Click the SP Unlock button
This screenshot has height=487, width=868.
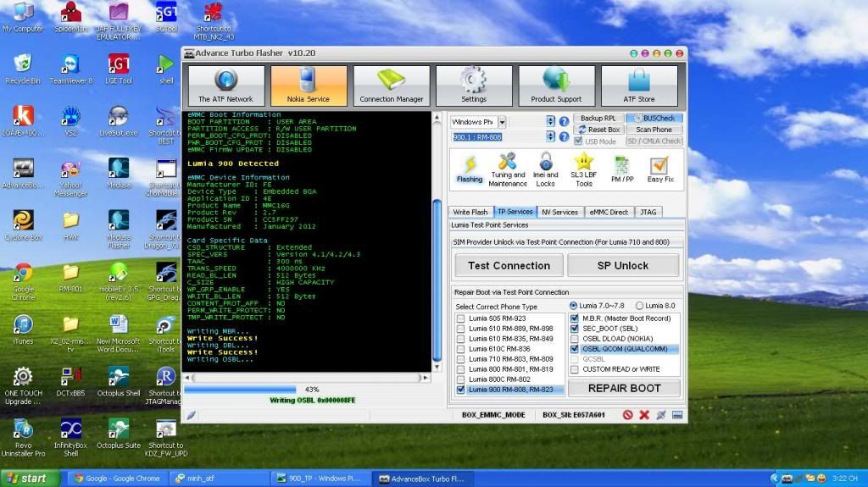[x=623, y=266]
